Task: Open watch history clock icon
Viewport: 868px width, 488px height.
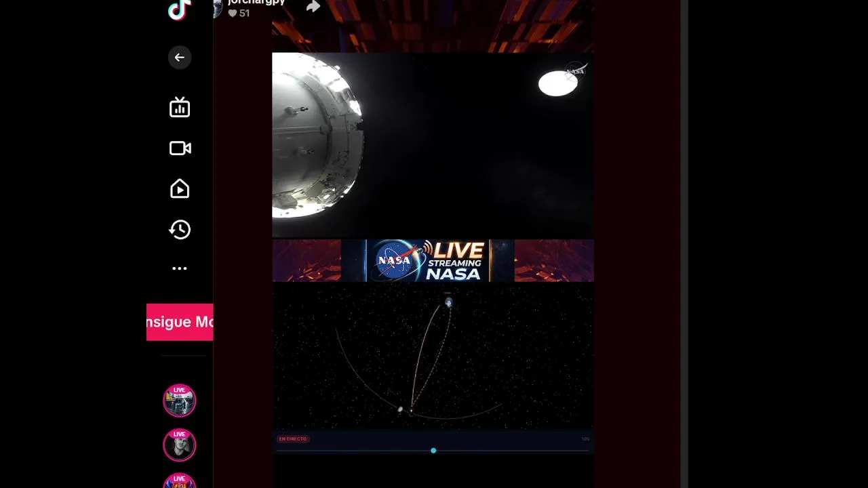Action: (180, 230)
